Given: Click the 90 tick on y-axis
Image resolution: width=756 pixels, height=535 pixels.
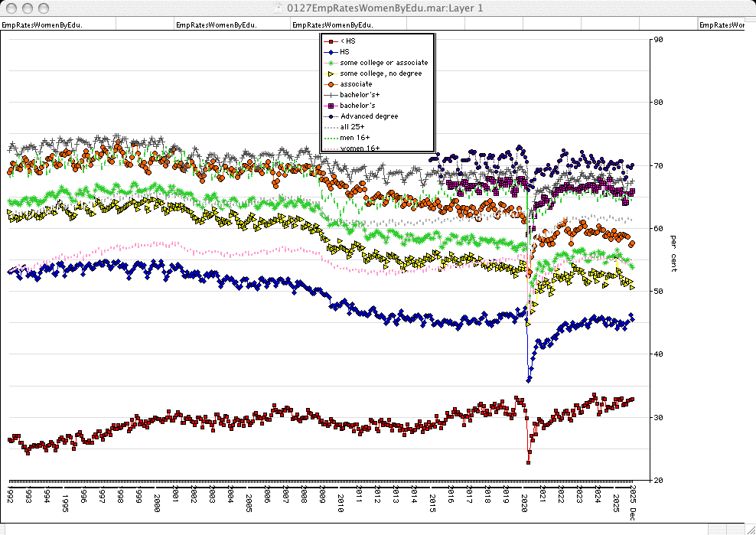Looking at the screenshot, I should (659, 40).
